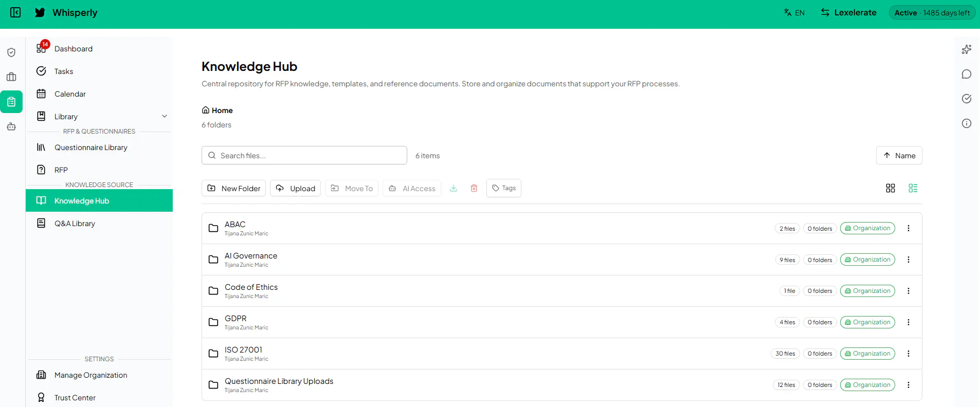Click the sparkle AI icon on right rail
Screen dimensions: 980x407
967,49
